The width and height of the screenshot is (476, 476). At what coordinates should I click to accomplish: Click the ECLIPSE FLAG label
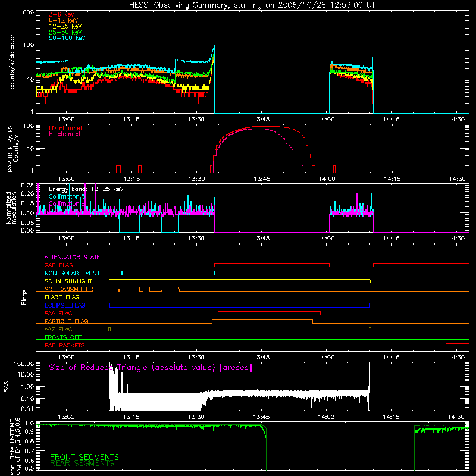coord(65,305)
